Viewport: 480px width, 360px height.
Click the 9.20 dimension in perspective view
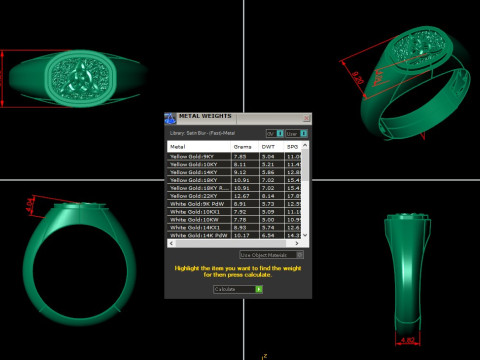[x=358, y=78]
